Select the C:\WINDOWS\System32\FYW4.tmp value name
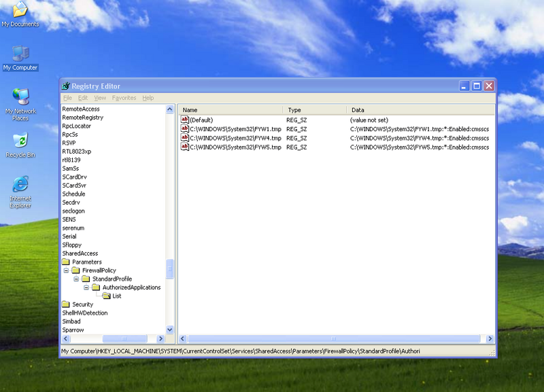The height and width of the screenshot is (392, 544). tap(235, 139)
